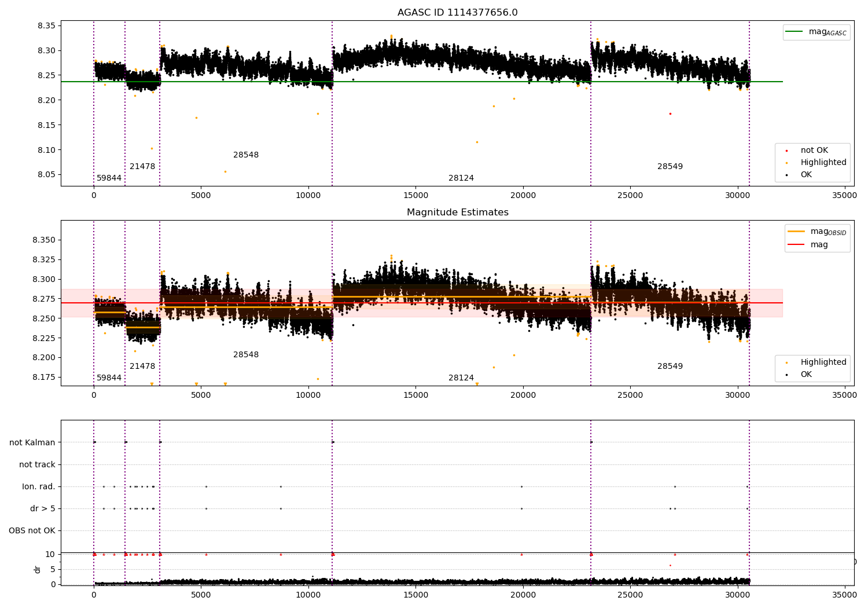This screenshot has width=868, height=608.
Task: Click y-tick 8.05 on the top plot
Action: (46, 175)
